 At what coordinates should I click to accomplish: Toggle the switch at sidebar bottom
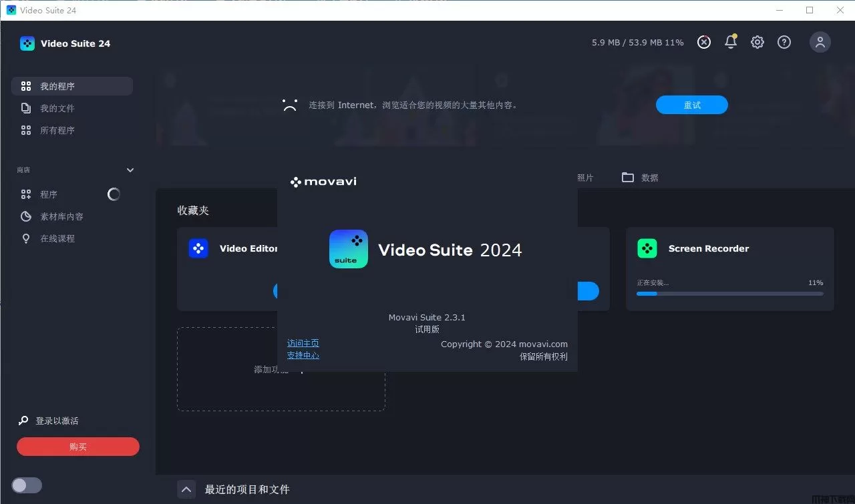click(27, 485)
